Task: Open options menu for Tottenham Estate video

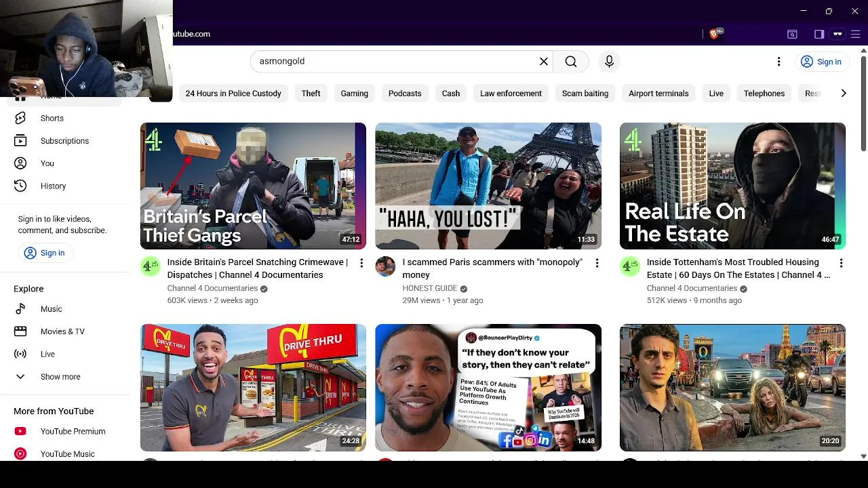Action: (x=841, y=263)
